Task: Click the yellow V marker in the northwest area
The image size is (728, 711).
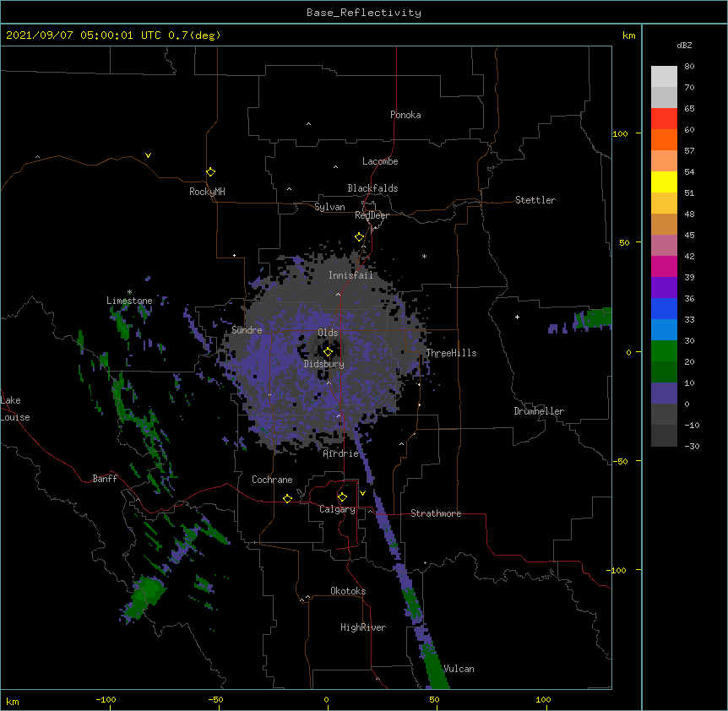Action: tap(148, 155)
